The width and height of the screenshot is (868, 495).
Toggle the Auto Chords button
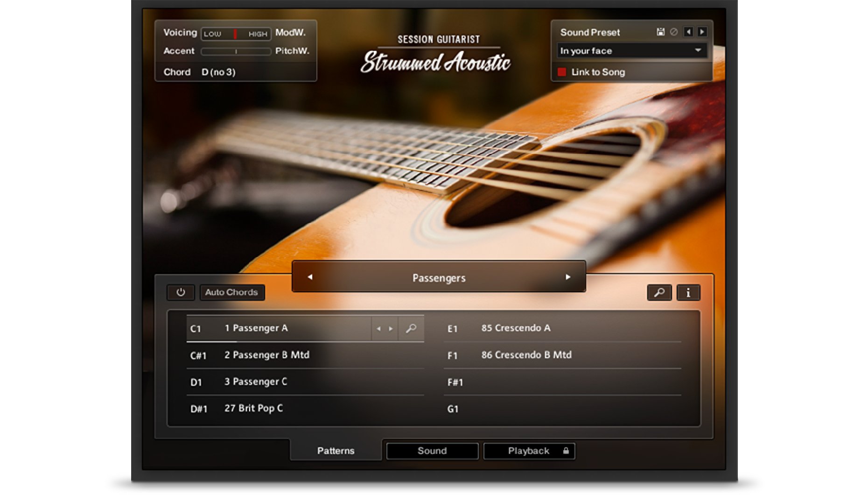coord(232,292)
